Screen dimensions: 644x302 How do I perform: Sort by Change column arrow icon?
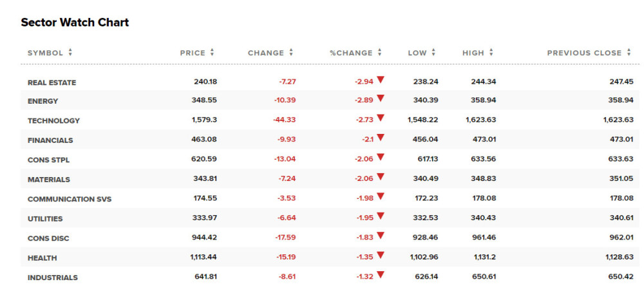(x=291, y=53)
